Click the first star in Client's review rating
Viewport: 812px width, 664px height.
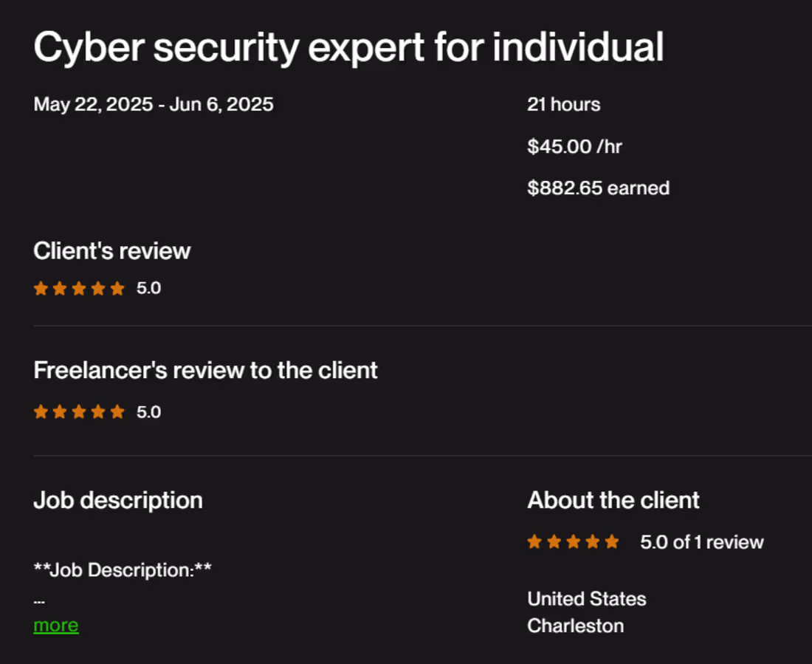pyautogui.click(x=41, y=288)
